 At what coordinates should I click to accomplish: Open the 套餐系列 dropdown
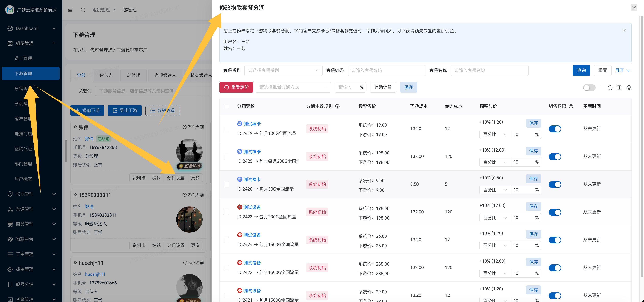pyautogui.click(x=283, y=70)
